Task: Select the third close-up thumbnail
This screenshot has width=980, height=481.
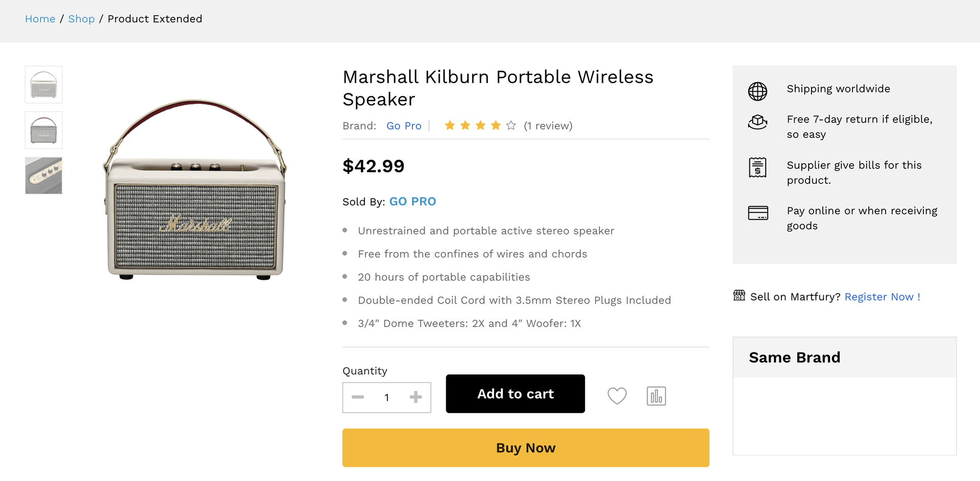Action: (x=44, y=175)
